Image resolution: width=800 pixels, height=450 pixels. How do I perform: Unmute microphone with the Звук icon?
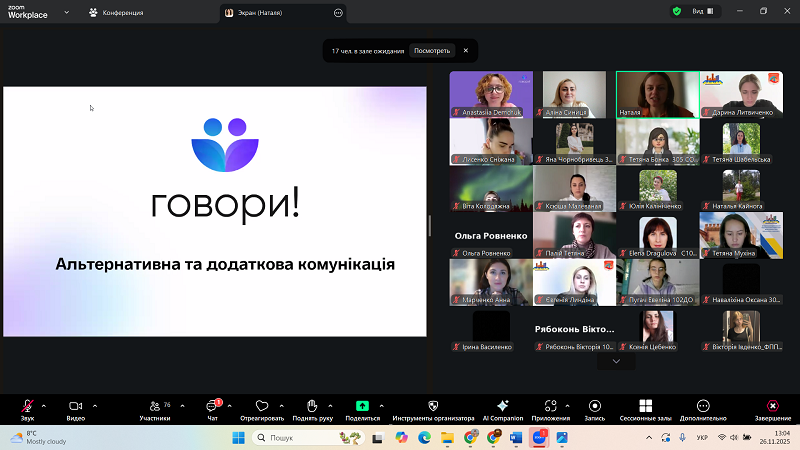point(27,406)
